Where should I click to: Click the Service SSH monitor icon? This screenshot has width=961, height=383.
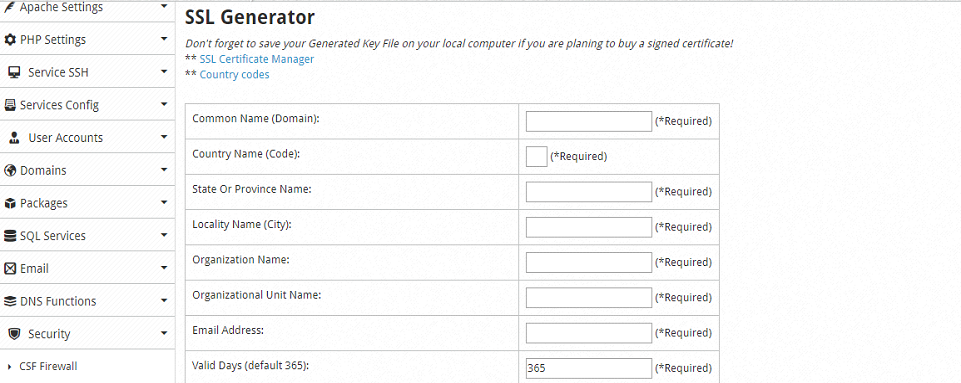click(x=14, y=72)
